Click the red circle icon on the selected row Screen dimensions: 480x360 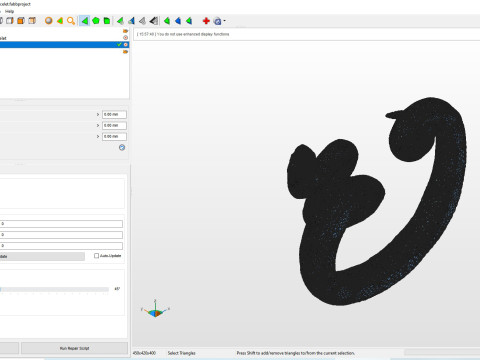pos(126,44)
